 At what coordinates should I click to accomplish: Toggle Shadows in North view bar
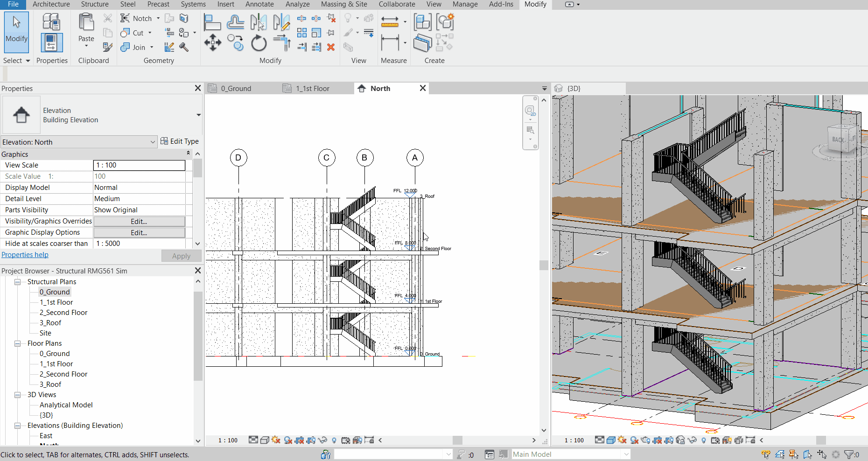coord(288,440)
